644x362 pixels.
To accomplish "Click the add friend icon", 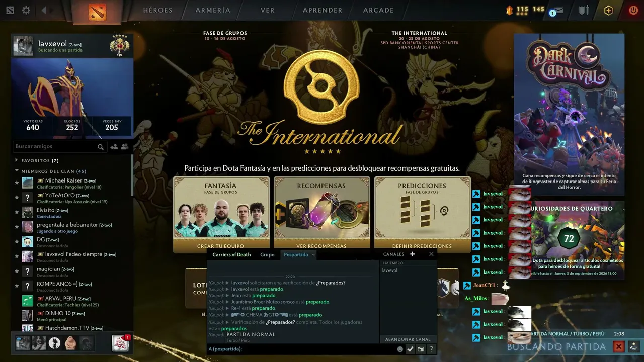I will point(114,147).
